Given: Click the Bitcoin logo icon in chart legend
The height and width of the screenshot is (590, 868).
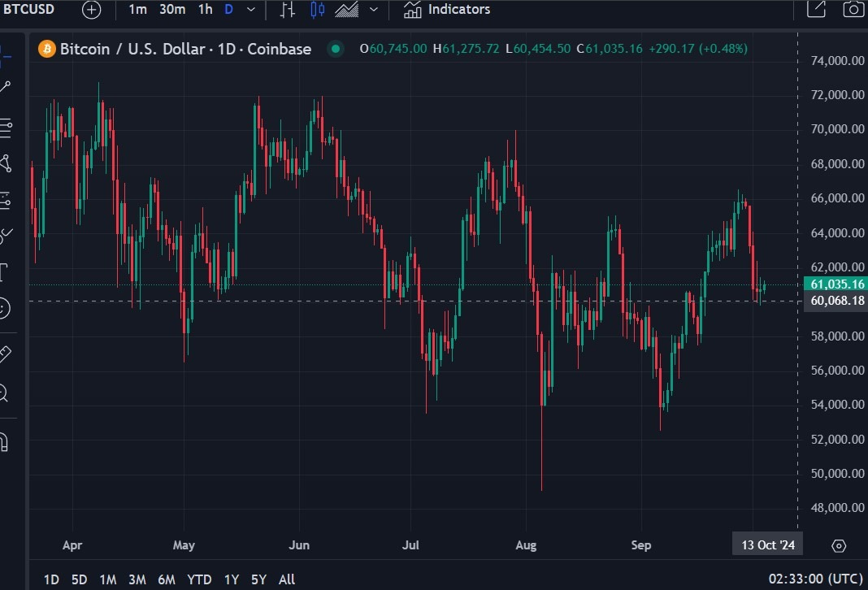Looking at the screenshot, I should pos(47,49).
